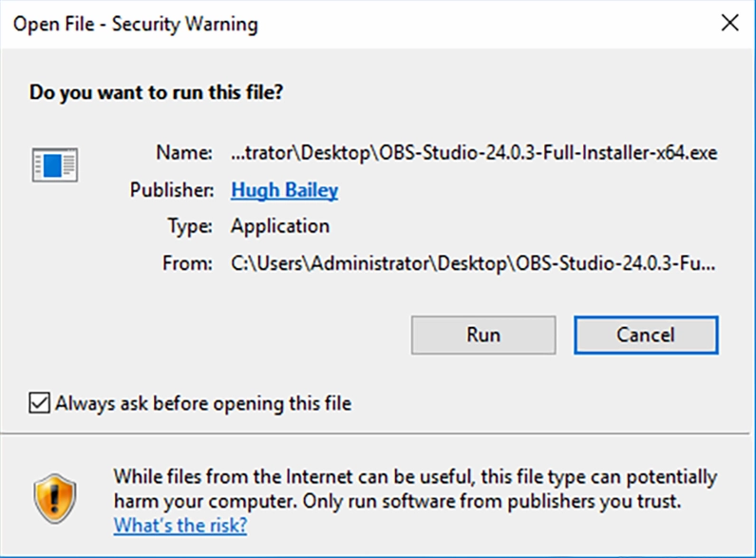Click the "Type:" field label
This screenshot has height=558, width=756.
tap(189, 226)
